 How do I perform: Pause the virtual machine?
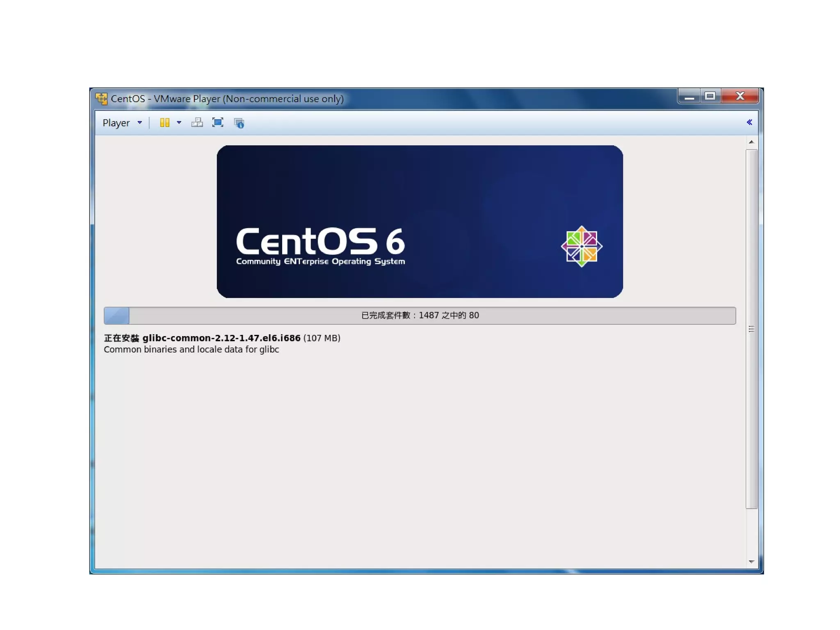[x=164, y=122]
